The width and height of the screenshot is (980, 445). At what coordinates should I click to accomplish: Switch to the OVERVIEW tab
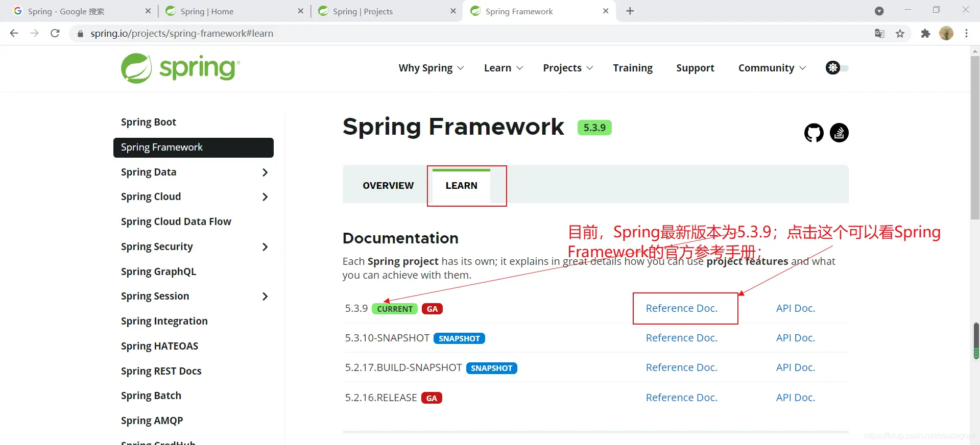388,186
